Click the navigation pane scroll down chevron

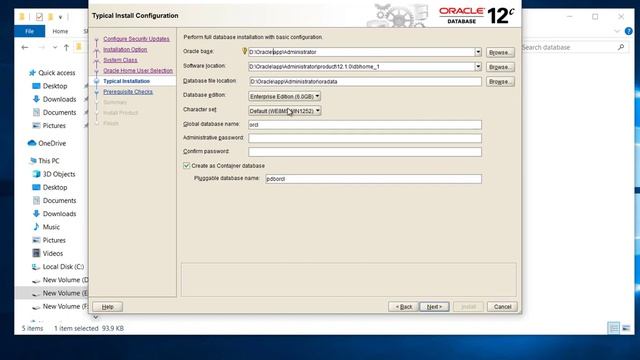[x=95, y=317]
